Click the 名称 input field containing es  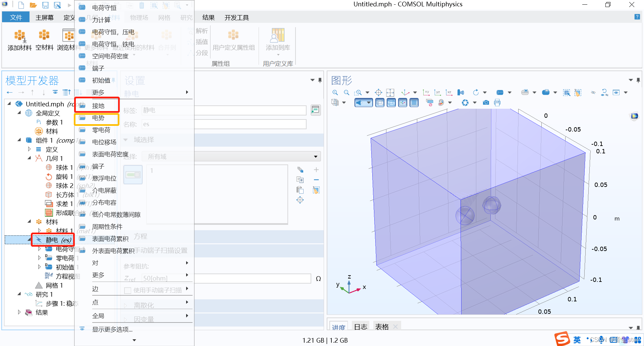pos(224,124)
